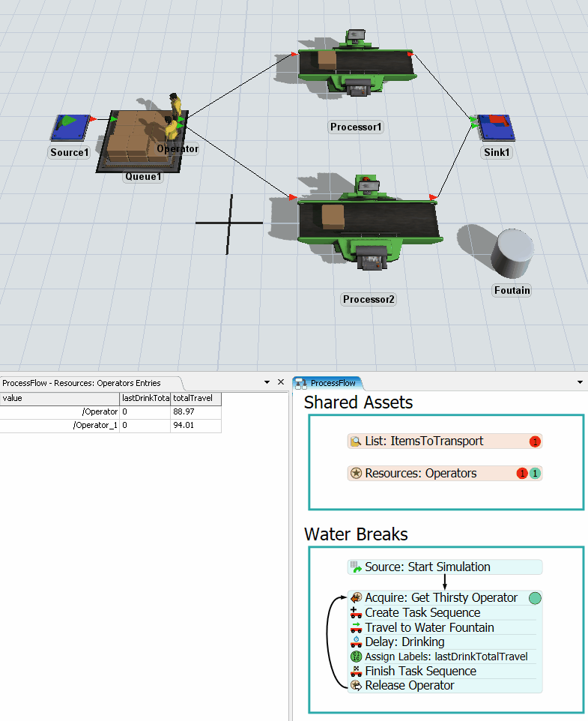Open the Entries panel dropdown arrow

(267, 382)
